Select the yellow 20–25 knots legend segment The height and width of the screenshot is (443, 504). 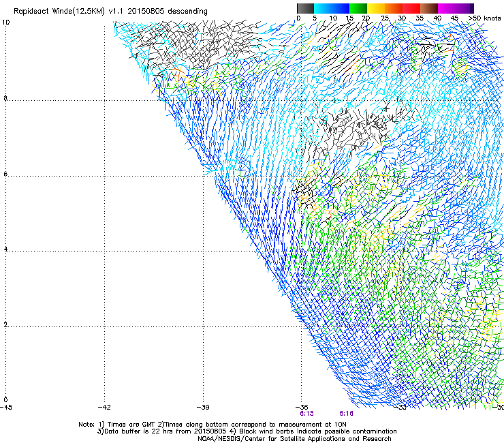pyautogui.click(x=376, y=8)
